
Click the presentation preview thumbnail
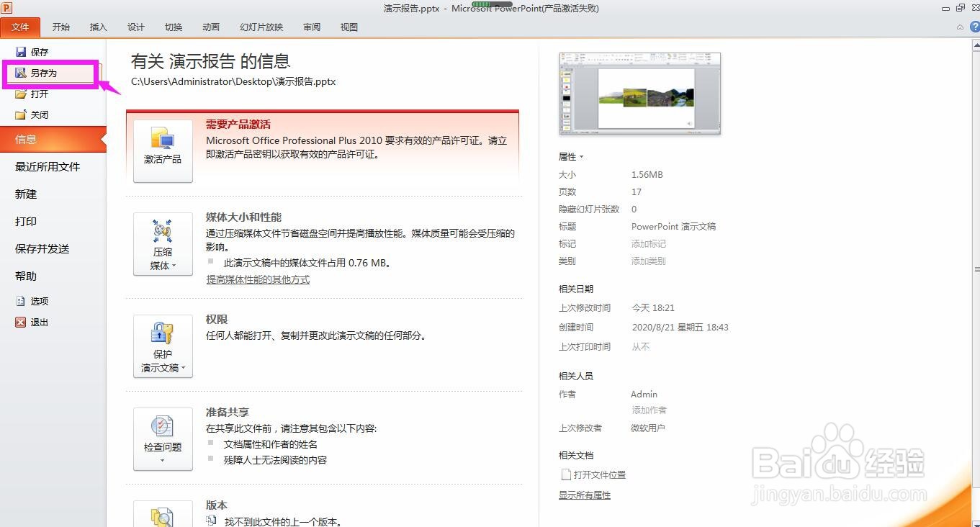click(x=640, y=94)
